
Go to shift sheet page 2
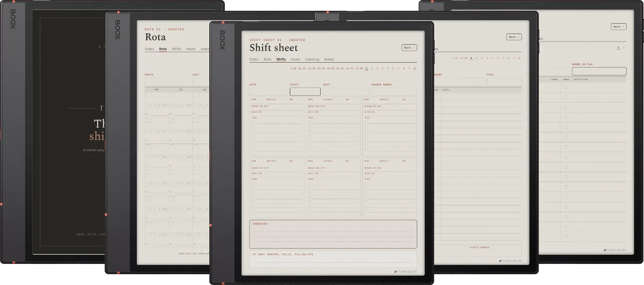(372, 68)
